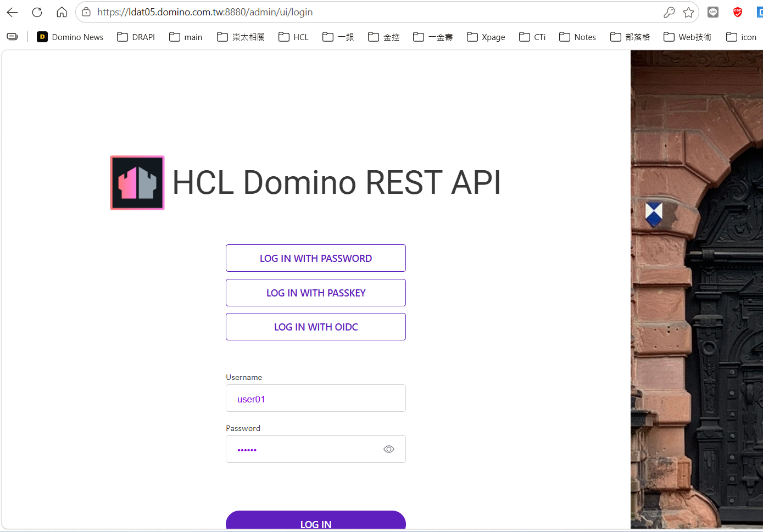Show password with the eye icon
The height and width of the screenshot is (532, 763).
[389, 449]
